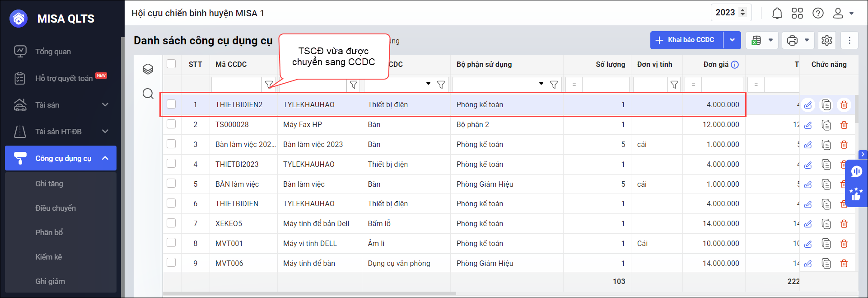Click the search magnifier icon
Image resolution: width=868 pixels, height=298 pixels.
click(148, 94)
